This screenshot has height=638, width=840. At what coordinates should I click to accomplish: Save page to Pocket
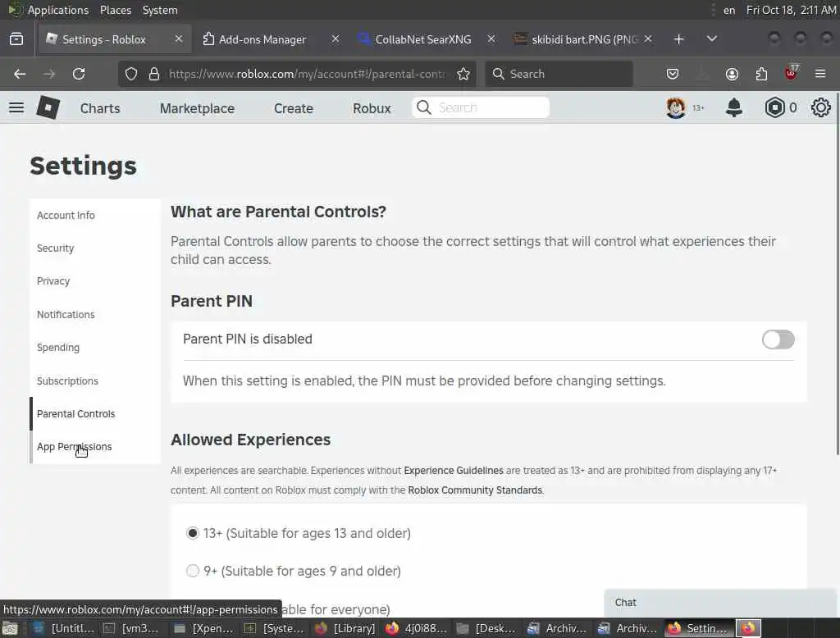(673, 74)
